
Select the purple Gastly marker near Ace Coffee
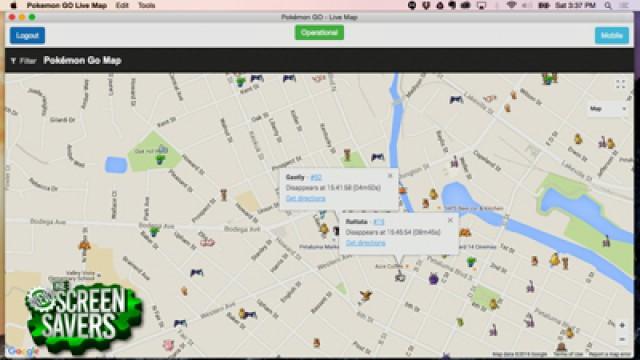[433, 279]
